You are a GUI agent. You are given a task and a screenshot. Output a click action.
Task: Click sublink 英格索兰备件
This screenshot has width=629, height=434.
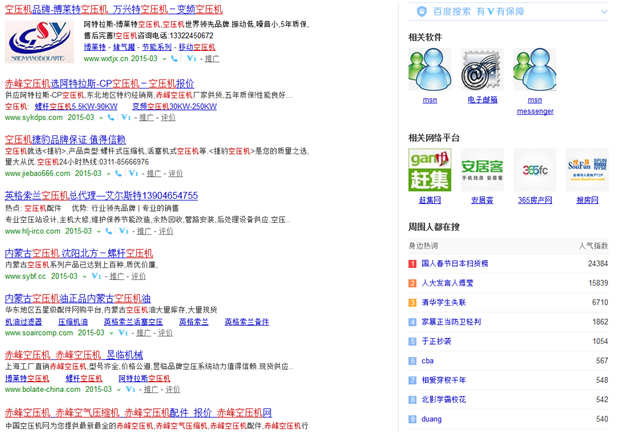247,322
